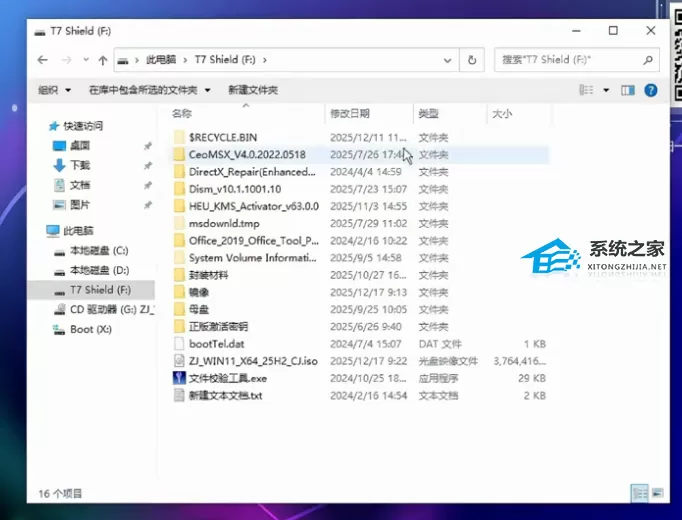Refresh the T7 Shield folder view
682x520 pixels.
pyautogui.click(x=472, y=60)
